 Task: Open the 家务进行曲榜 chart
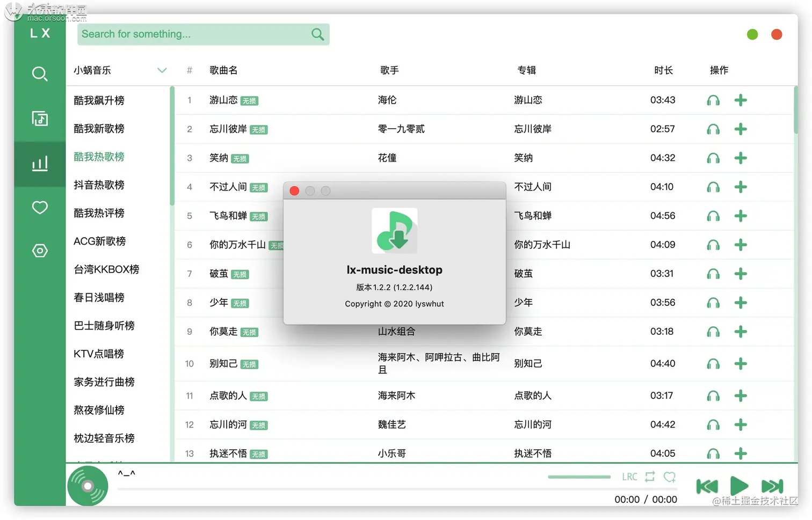pos(104,382)
